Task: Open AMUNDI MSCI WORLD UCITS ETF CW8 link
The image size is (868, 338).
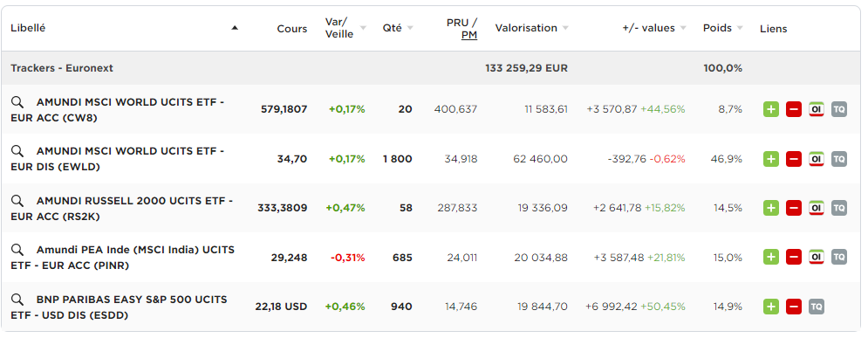Action: 118,110
